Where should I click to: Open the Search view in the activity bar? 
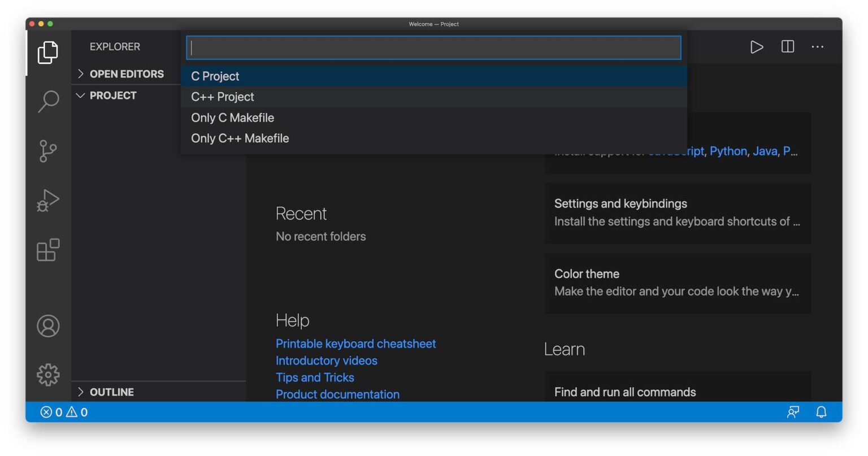click(x=49, y=101)
